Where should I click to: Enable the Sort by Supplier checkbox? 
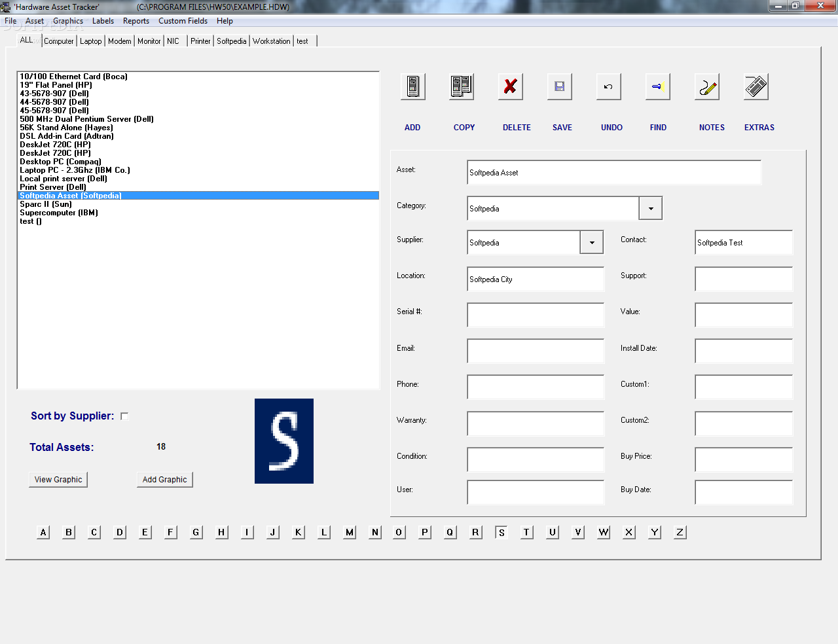pyautogui.click(x=124, y=416)
